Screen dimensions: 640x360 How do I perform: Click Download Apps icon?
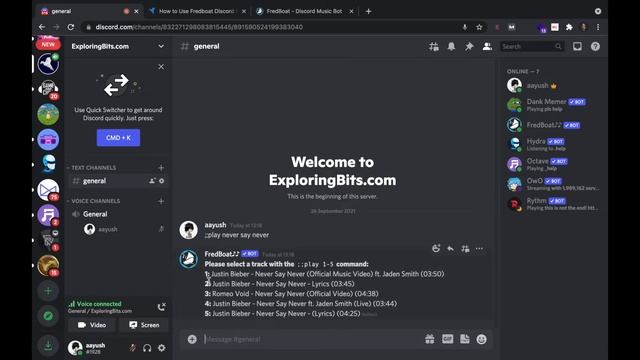pyautogui.click(x=48, y=346)
